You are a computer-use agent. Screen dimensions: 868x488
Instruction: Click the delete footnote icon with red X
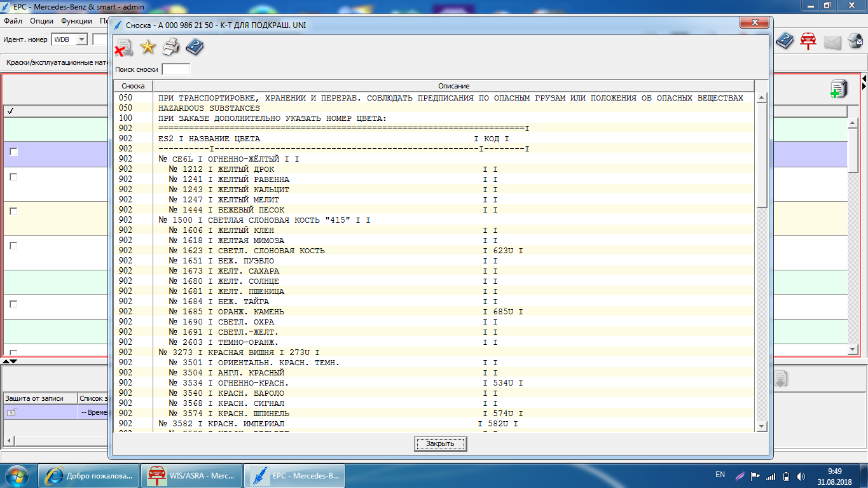coord(124,48)
